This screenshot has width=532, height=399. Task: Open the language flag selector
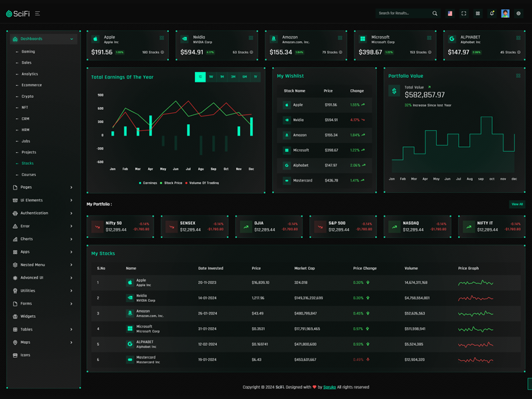[450, 13]
